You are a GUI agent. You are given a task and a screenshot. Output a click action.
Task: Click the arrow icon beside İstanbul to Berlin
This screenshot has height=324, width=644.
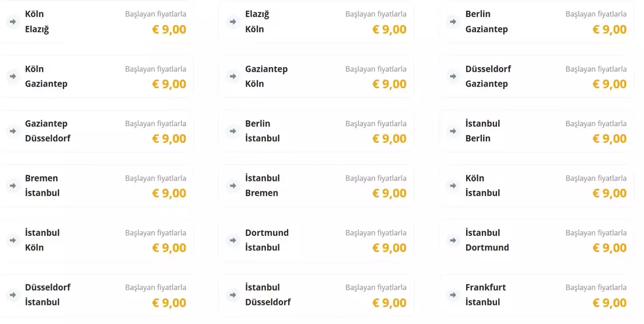coord(453,131)
